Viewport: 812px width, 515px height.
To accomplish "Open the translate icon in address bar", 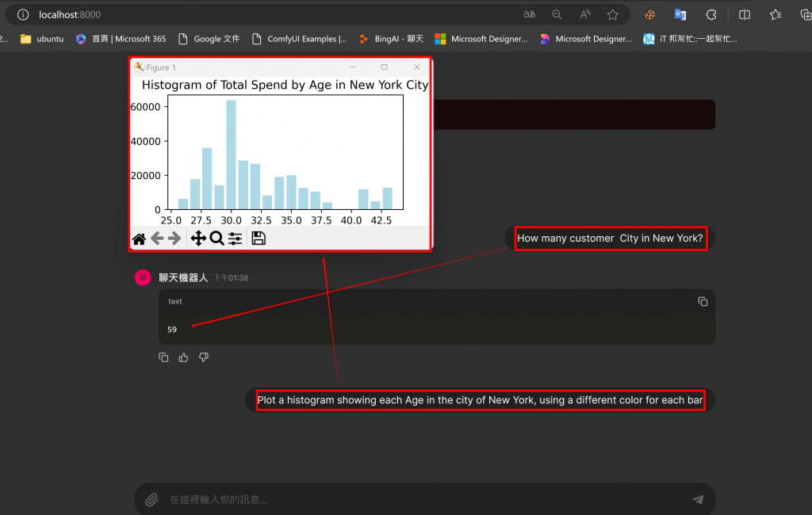I will (x=529, y=14).
